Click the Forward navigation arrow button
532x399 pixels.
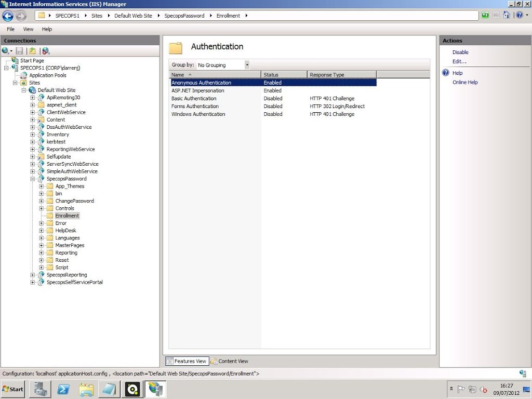(x=21, y=16)
